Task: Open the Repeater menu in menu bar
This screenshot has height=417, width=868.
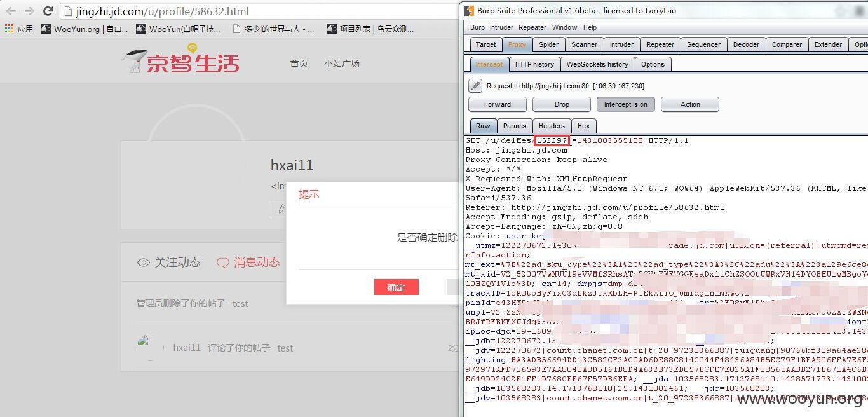Action: (532, 27)
